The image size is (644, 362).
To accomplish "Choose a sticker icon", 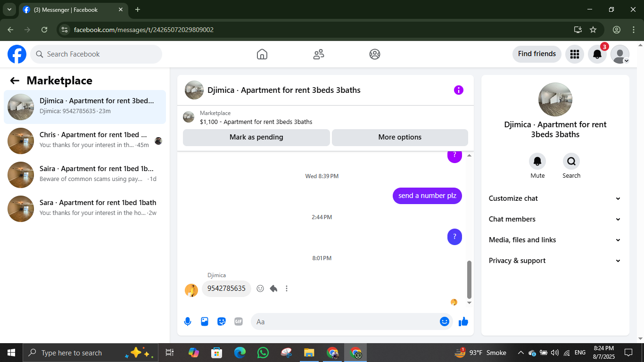I will [222, 321].
